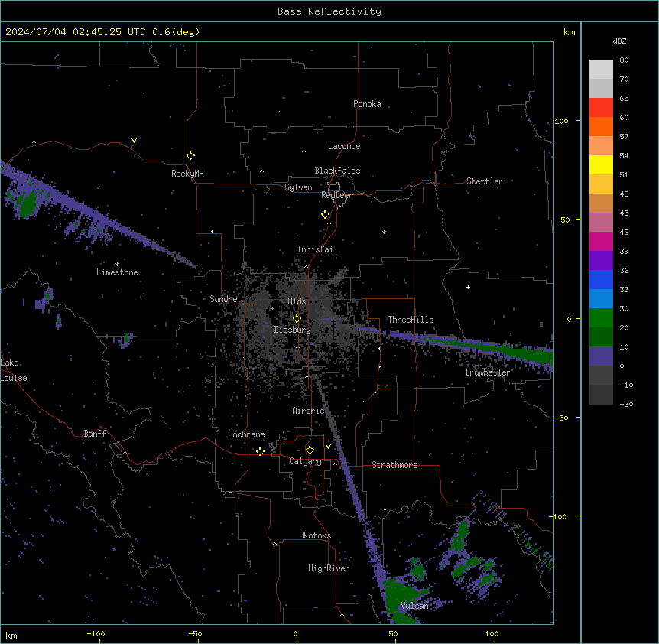
Task: Click the yellow diamond marker below Cochrane
Action: 260,451
